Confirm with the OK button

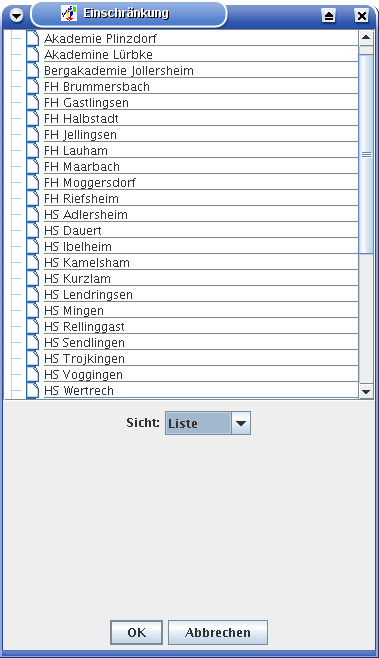coord(136,632)
